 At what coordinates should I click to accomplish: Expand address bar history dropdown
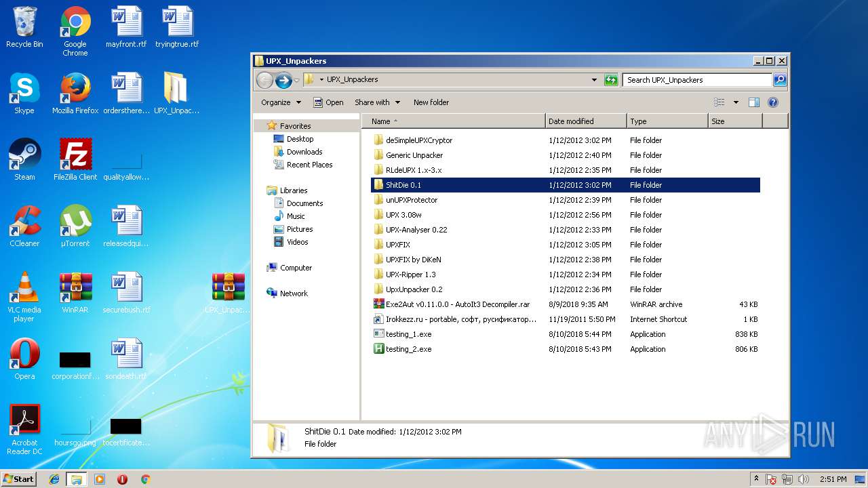point(595,80)
